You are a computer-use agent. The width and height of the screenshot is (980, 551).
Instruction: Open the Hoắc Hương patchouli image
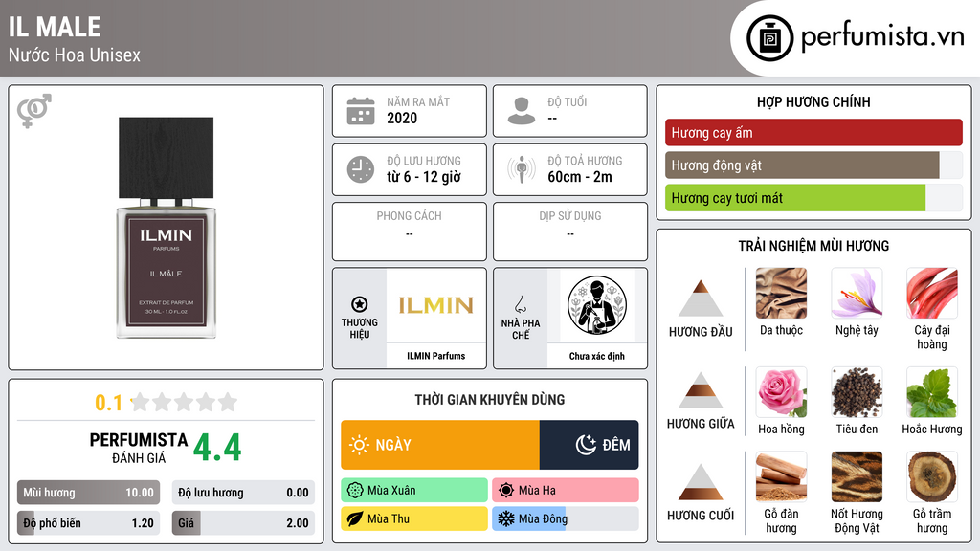(x=932, y=392)
